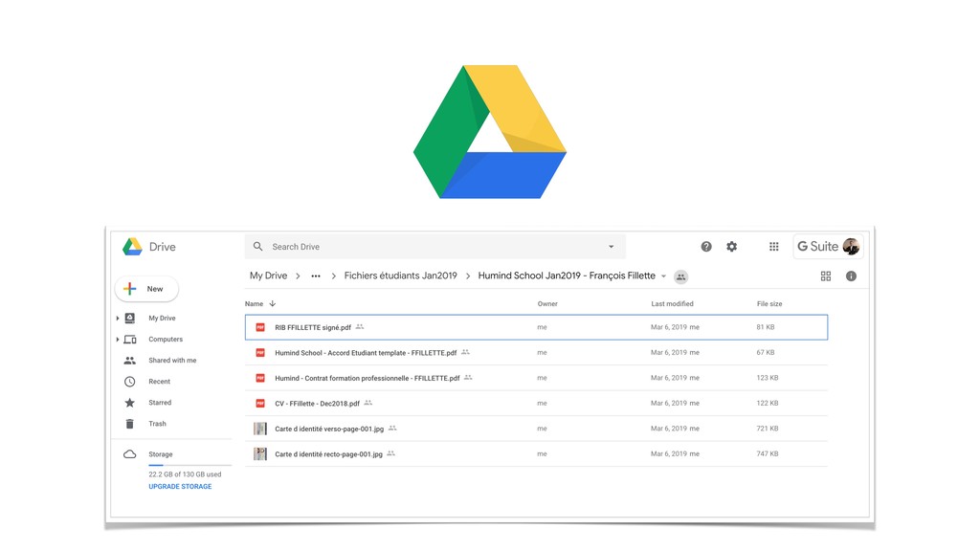This screenshot has height=551, width=980.
Task: Select CV - FFillette - Dec2018.pdf
Action: 536,404
